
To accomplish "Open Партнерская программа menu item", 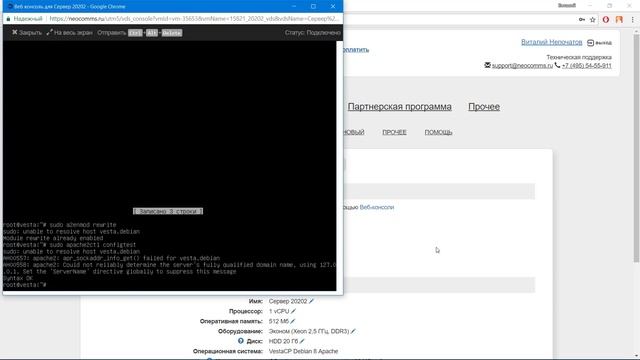I will 400,107.
